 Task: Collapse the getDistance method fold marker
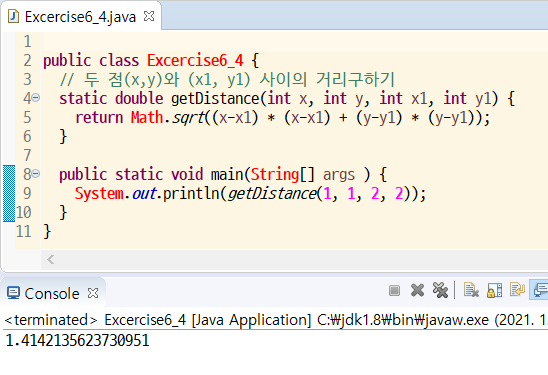tap(36, 98)
